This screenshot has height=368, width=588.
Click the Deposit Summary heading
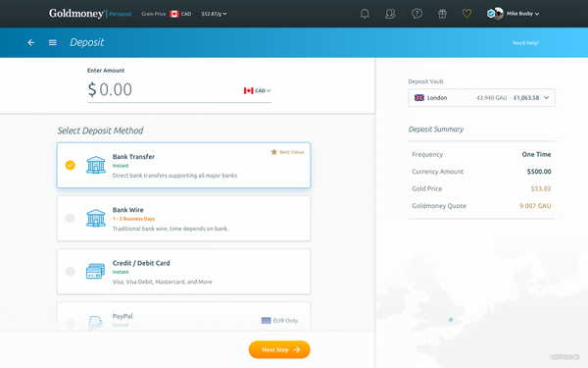pos(436,130)
